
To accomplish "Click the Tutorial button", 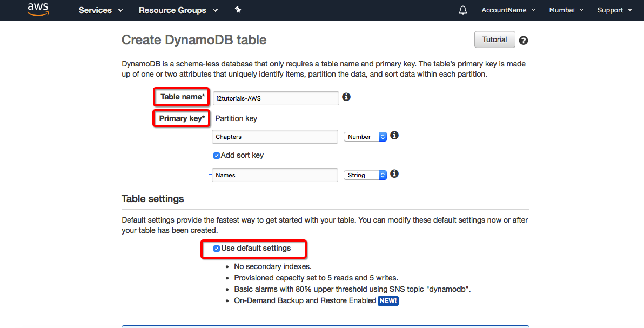I will click(494, 39).
